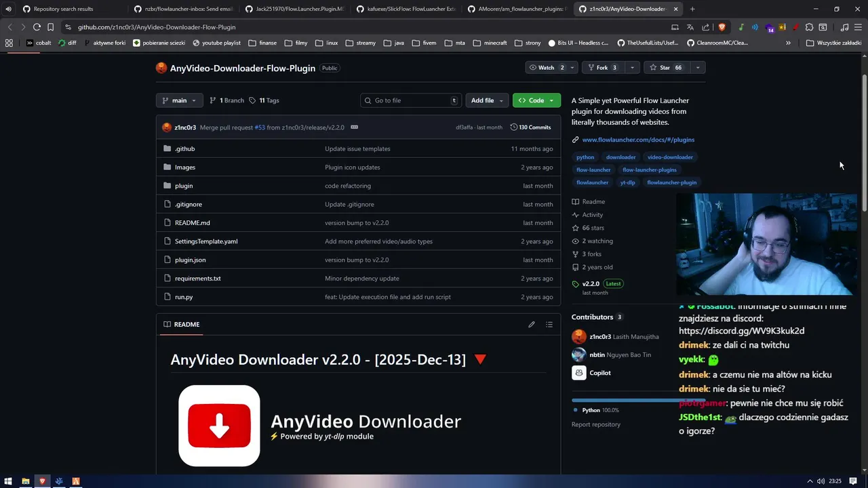Reload the page with the refresh icon
This screenshot has height=488, width=868.
click(37, 27)
